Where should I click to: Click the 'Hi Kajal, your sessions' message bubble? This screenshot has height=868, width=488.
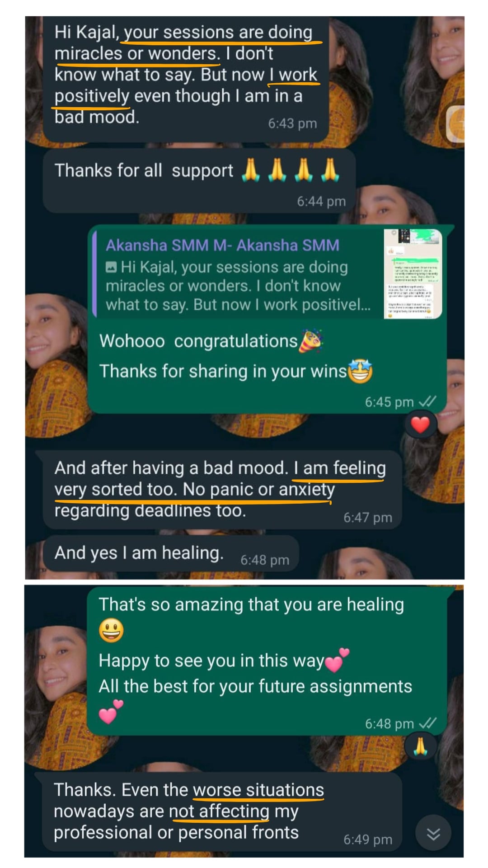[x=186, y=79]
